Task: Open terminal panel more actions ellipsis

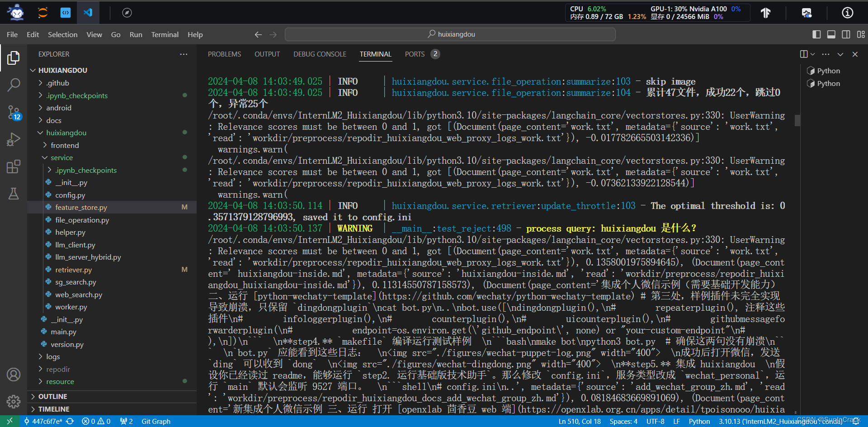Action: pyautogui.click(x=826, y=54)
